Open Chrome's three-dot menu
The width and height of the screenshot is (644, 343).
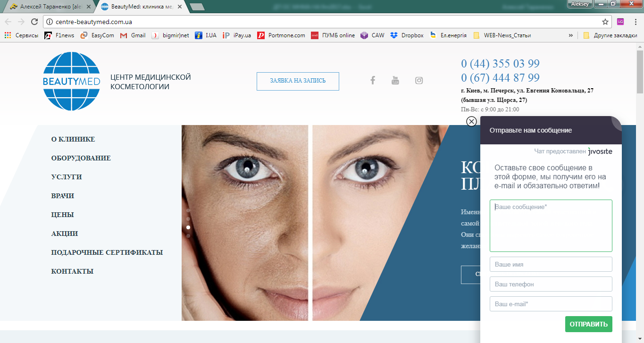(635, 22)
